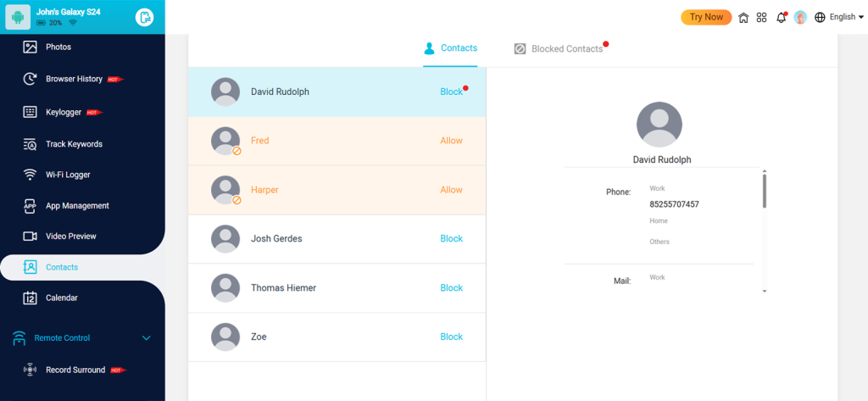Click the home icon in top bar

(x=743, y=17)
